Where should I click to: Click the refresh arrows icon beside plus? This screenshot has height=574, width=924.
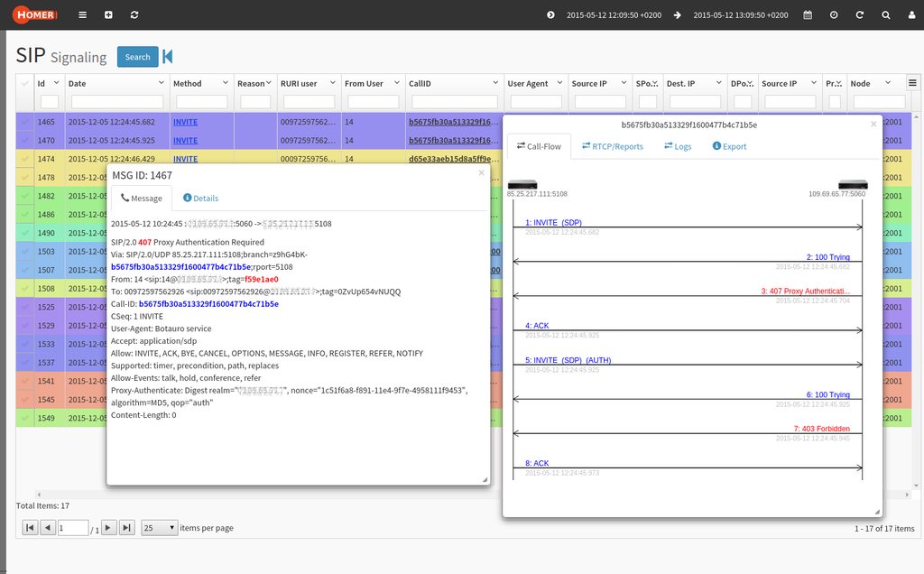point(134,14)
